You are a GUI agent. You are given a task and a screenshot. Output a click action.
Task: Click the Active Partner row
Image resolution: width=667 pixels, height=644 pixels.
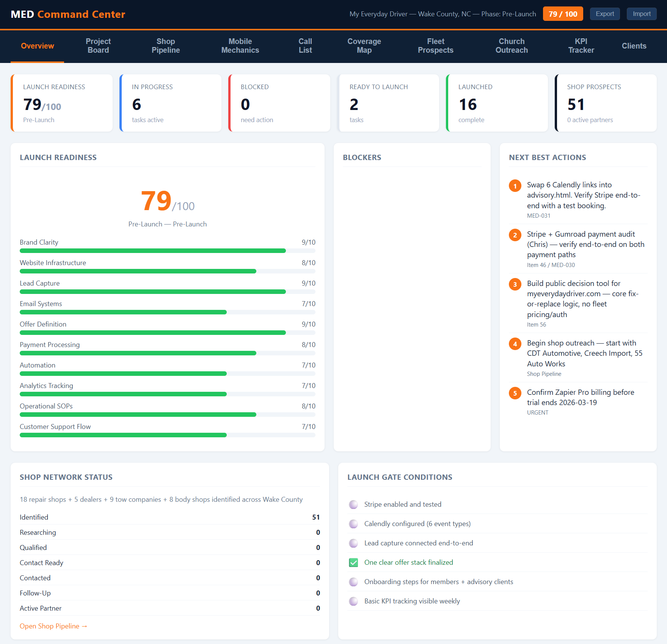click(170, 608)
